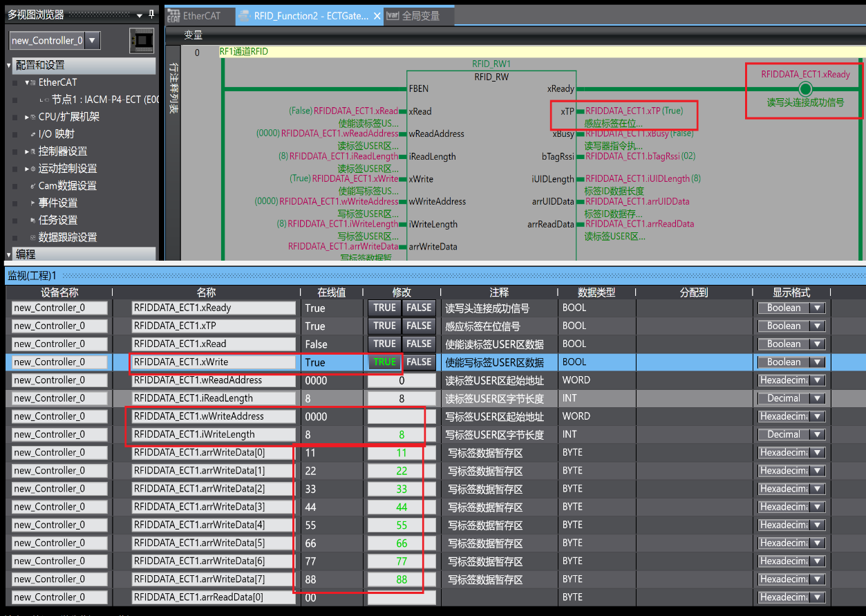Set xTP to FALSE in watch table

click(x=419, y=326)
